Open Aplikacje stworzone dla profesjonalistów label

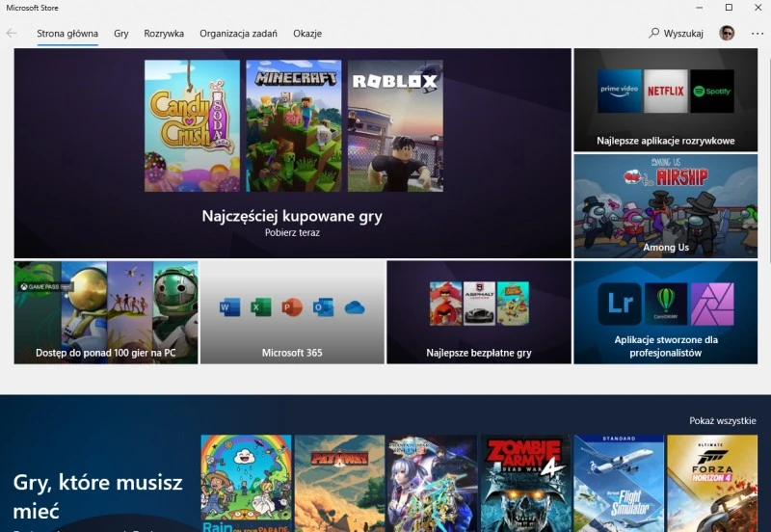[x=666, y=346]
